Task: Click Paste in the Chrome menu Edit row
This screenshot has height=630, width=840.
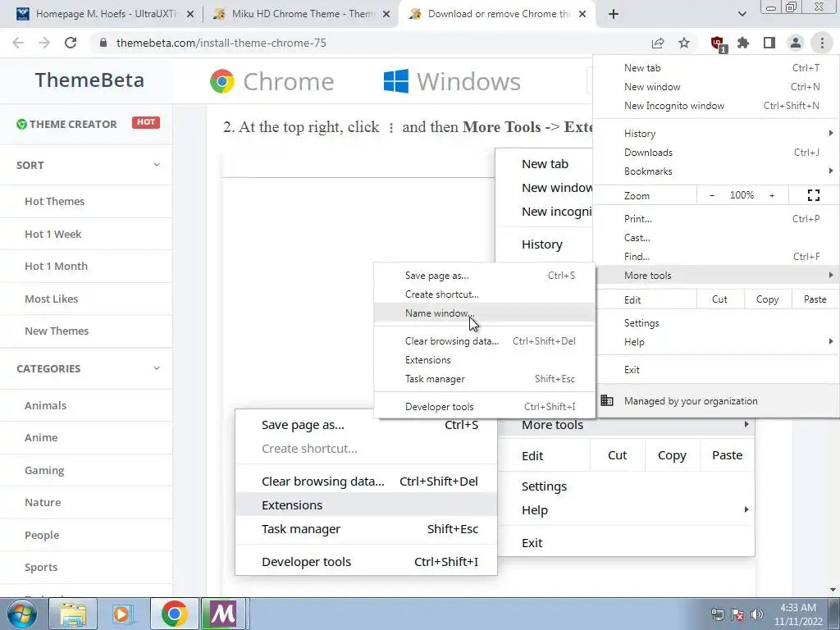Action: (x=815, y=299)
